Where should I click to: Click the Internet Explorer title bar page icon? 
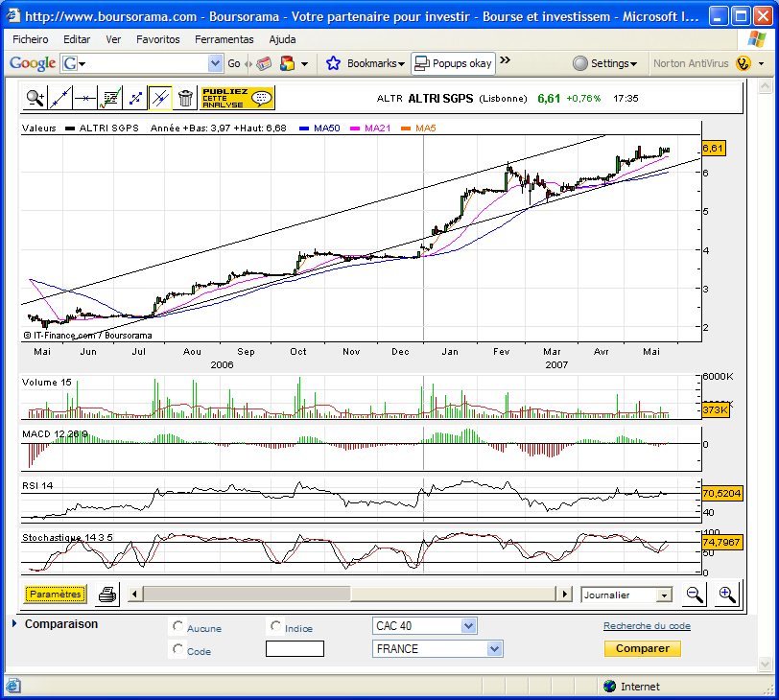12,16
